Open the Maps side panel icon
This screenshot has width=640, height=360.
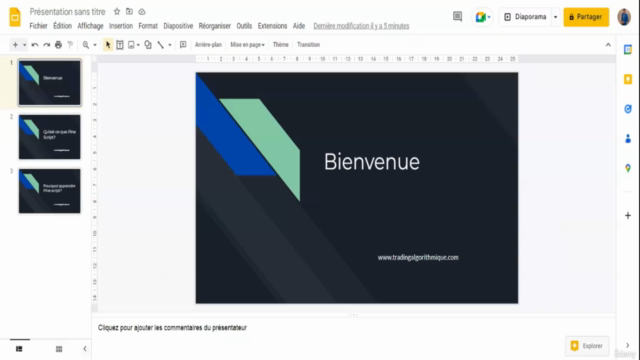pyautogui.click(x=628, y=168)
